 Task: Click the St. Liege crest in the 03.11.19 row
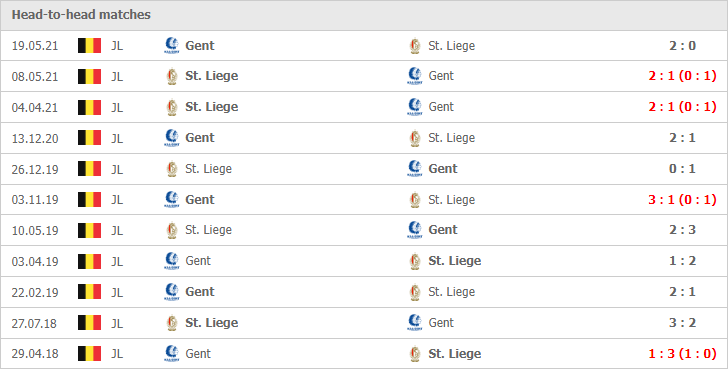(x=415, y=200)
